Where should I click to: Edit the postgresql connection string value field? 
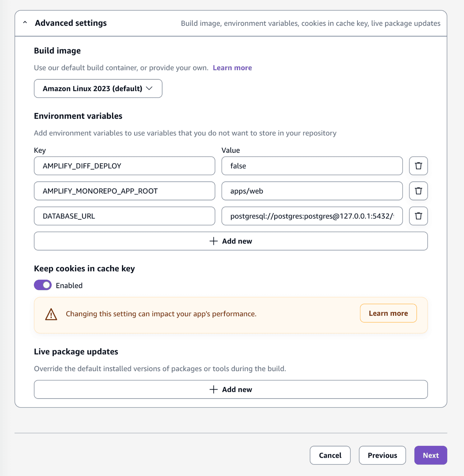pos(312,216)
